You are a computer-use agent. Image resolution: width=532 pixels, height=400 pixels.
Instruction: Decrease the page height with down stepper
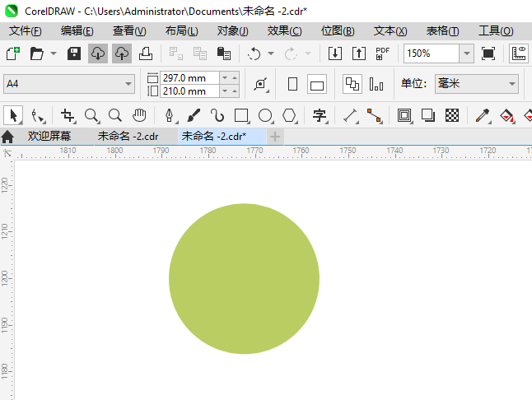tap(225, 91)
